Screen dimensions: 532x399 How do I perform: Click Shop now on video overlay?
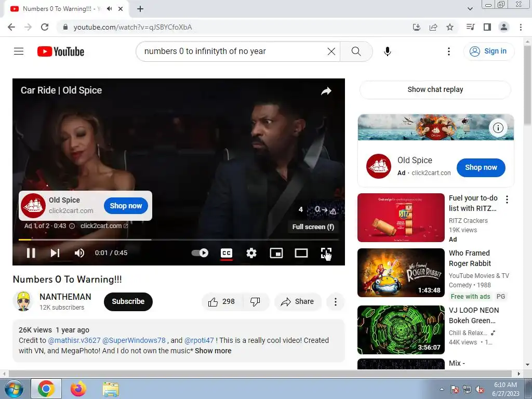click(x=126, y=206)
